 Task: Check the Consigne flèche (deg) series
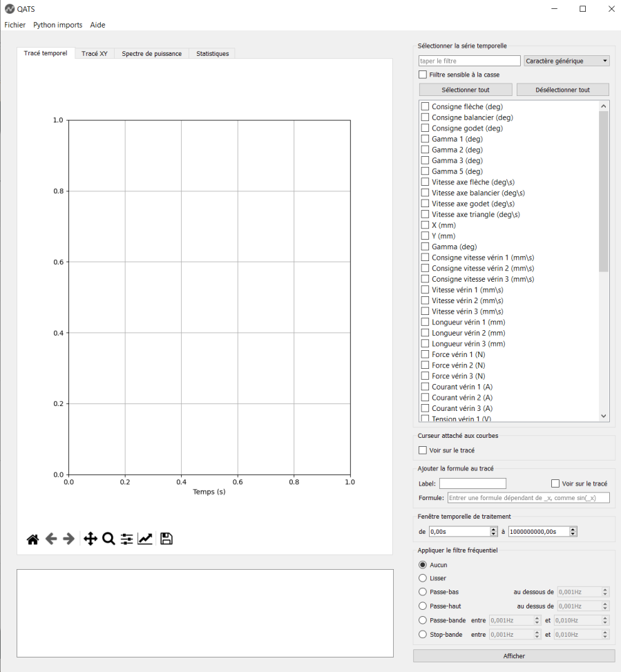425,106
